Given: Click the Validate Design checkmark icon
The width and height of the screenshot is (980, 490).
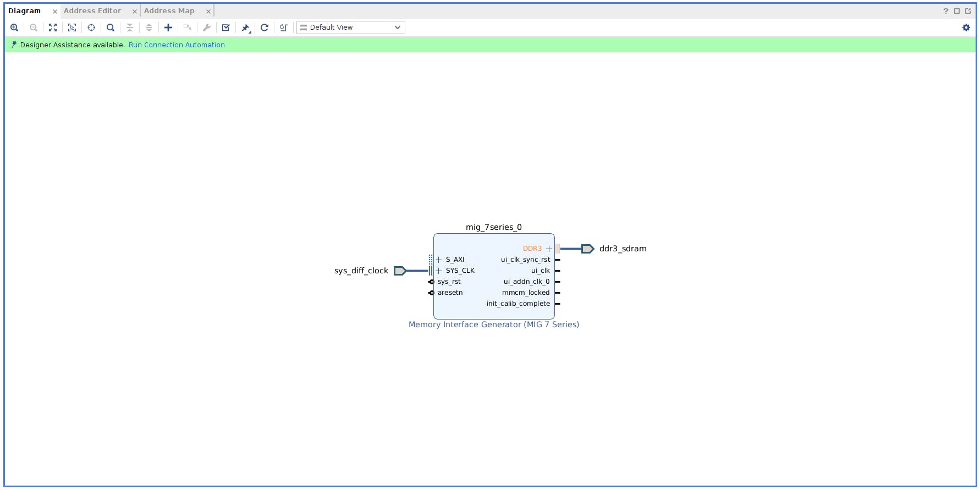Looking at the screenshot, I should coord(226,27).
